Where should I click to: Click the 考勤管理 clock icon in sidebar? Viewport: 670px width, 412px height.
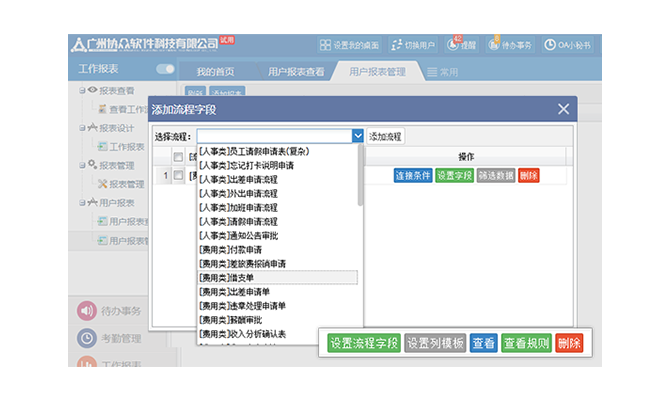86,338
